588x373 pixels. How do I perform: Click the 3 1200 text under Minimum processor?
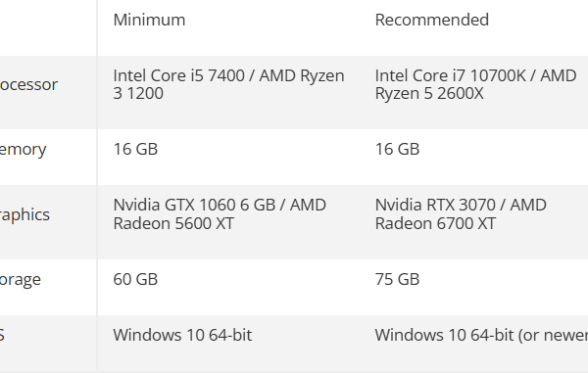(138, 93)
